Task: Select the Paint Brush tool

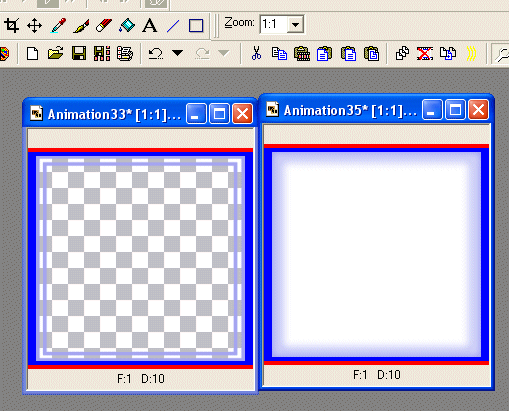Action: click(81, 26)
